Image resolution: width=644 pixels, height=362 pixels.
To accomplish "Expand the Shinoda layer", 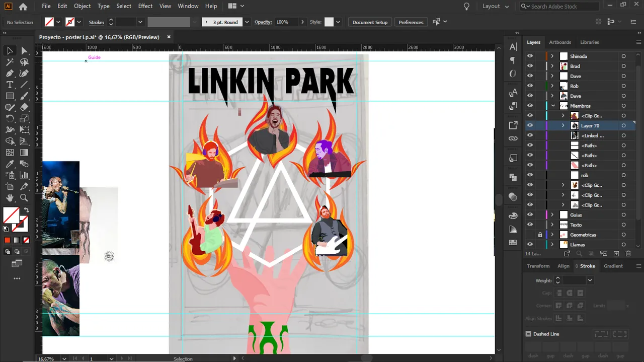I will (x=552, y=56).
